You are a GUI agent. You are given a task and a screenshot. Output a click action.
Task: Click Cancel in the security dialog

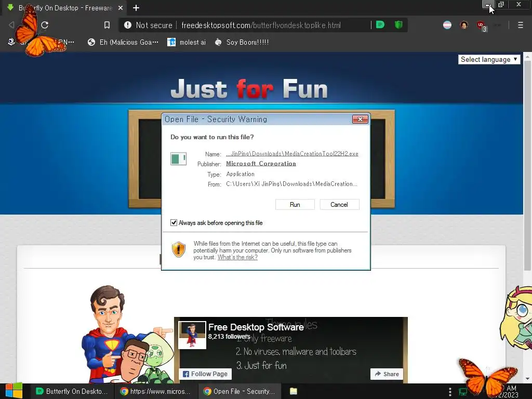point(339,205)
